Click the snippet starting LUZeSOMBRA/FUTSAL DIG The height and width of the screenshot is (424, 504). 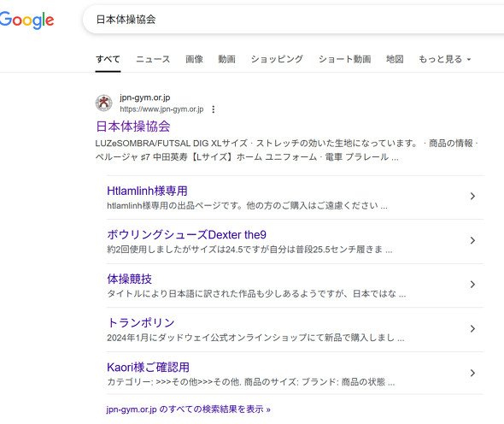coord(286,150)
